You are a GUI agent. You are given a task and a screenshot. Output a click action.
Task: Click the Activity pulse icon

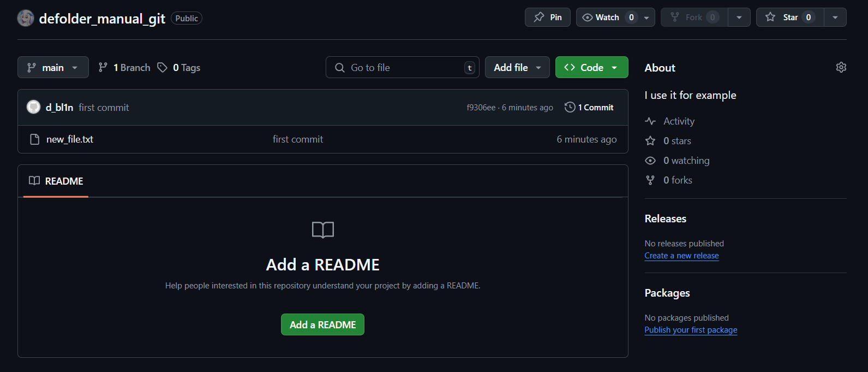tap(650, 121)
